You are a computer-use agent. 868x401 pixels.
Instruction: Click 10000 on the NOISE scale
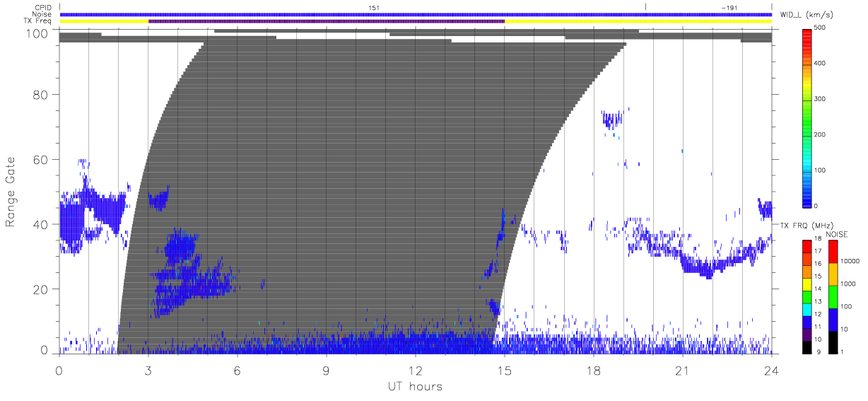(850, 261)
